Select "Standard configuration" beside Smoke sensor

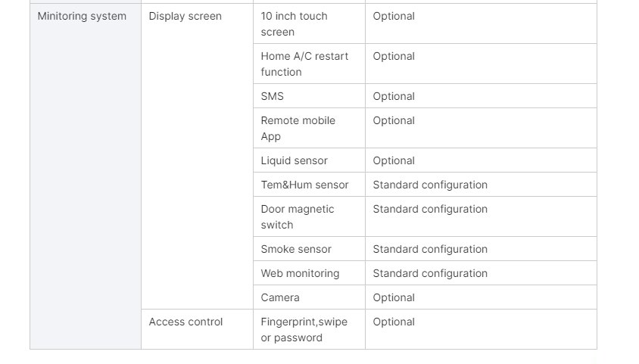430,249
